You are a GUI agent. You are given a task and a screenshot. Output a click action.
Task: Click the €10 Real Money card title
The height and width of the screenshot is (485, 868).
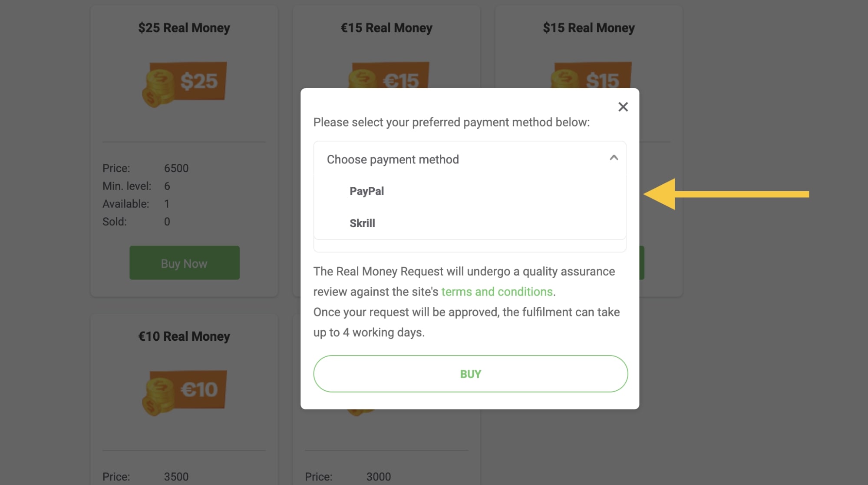[x=184, y=336]
